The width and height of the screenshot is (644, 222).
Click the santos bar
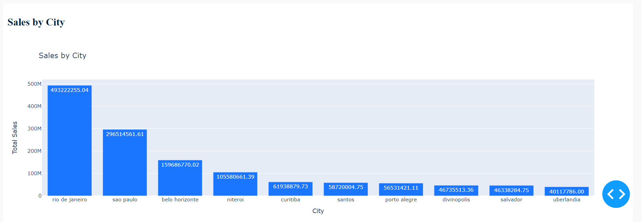coord(346,189)
